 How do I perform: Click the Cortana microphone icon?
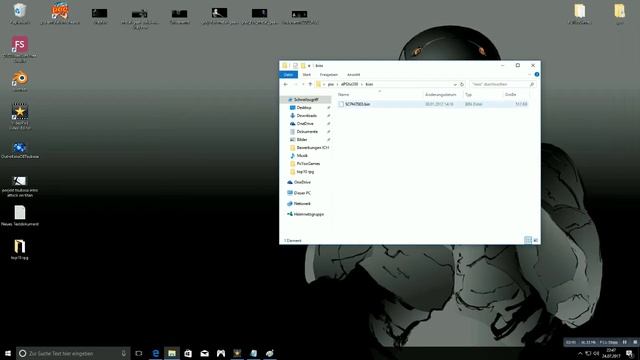click(x=124, y=353)
